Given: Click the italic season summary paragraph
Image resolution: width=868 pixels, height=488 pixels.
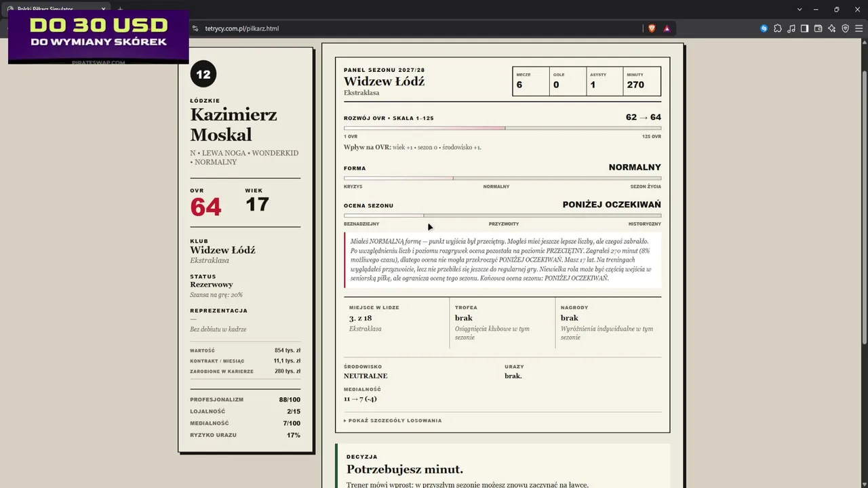Looking at the screenshot, I should 502,260.
